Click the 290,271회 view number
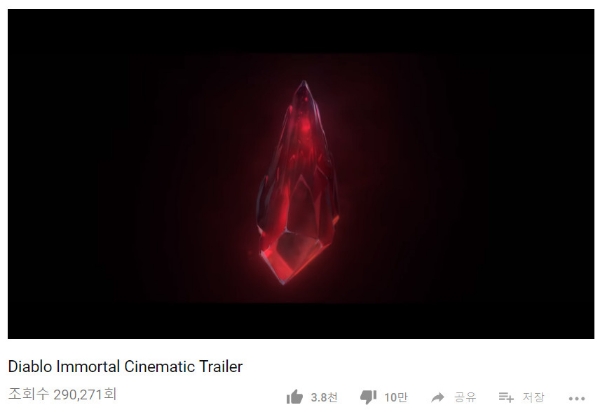The image size is (600, 412). pos(85,394)
